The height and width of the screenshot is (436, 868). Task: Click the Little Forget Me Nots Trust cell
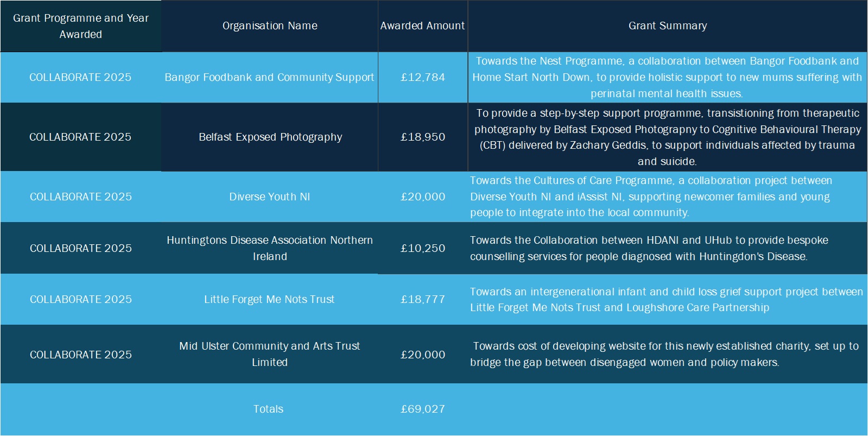click(x=269, y=299)
